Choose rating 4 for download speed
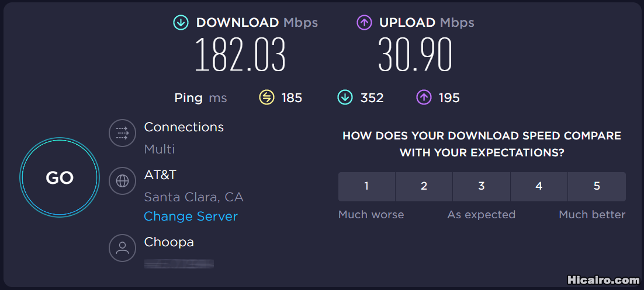 click(539, 186)
